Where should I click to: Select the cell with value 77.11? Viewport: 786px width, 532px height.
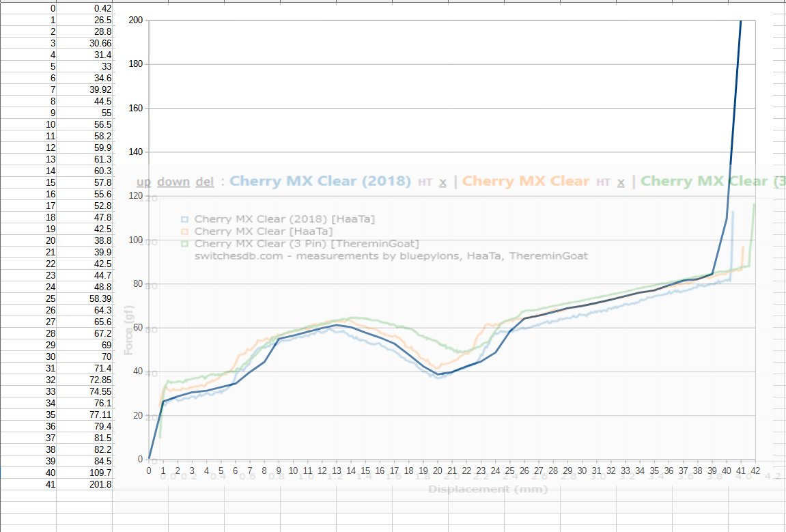(85, 415)
